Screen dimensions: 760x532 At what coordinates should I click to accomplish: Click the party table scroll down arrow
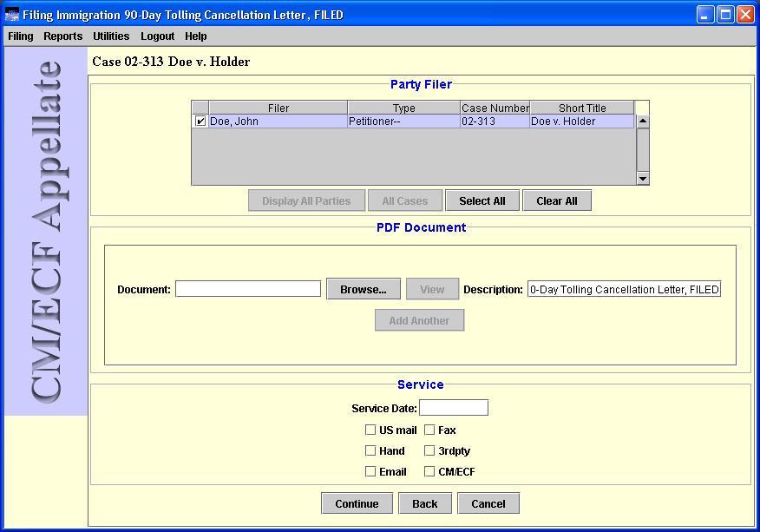pos(643,179)
